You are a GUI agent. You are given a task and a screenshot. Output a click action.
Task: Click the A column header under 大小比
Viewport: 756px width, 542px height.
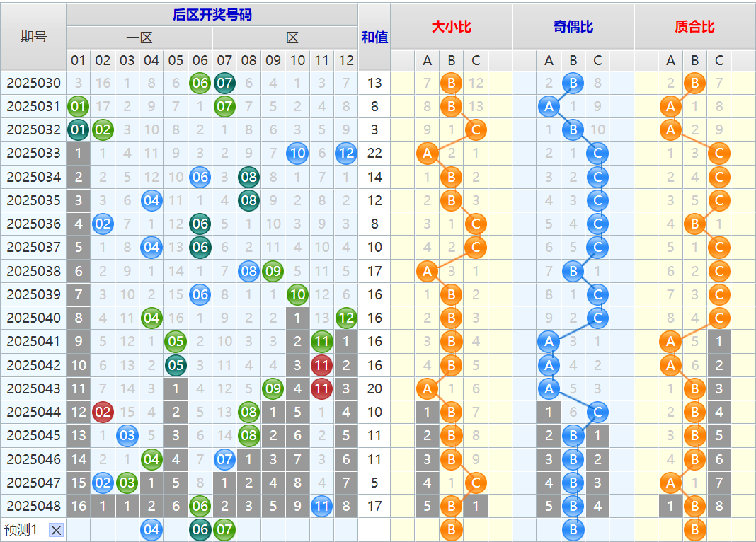coord(427,60)
